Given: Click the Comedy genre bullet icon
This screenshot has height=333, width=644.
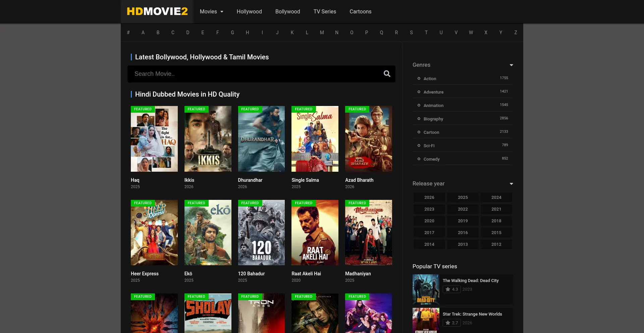Looking at the screenshot, I should (419, 159).
